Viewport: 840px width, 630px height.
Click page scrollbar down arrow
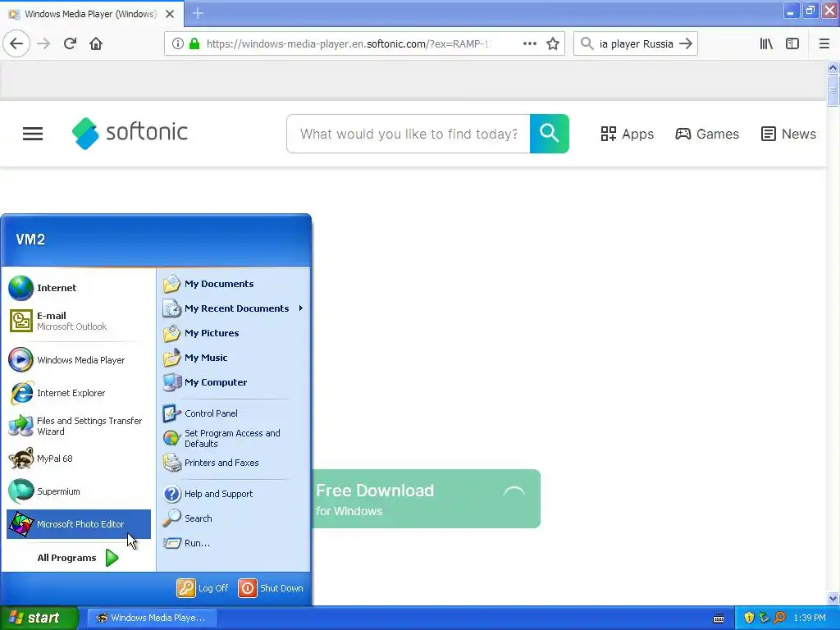pos(833,598)
